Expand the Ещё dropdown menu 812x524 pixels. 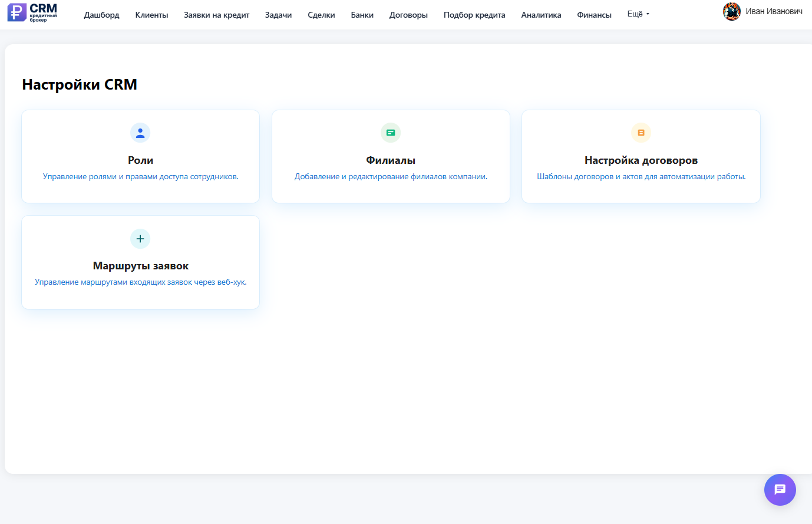point(638,14)
